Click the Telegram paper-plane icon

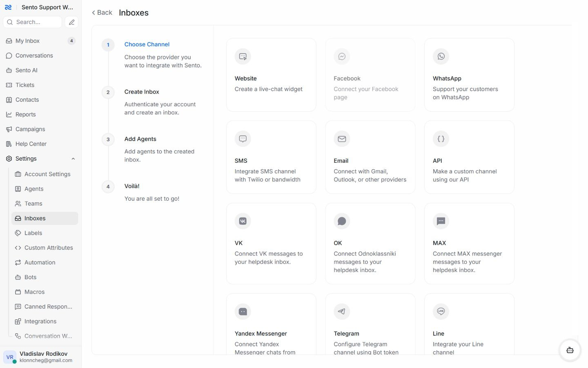[342, 312]
